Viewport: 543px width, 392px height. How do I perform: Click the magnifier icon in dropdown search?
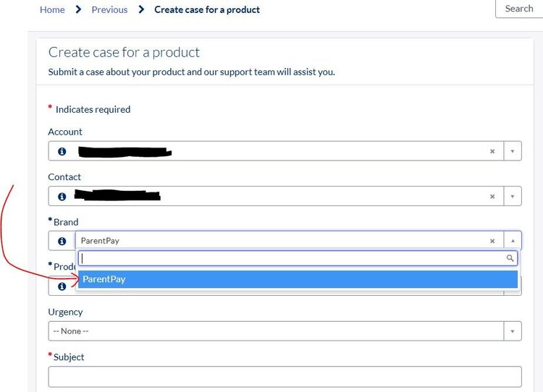pyautogui.click(x=510, y=258)
